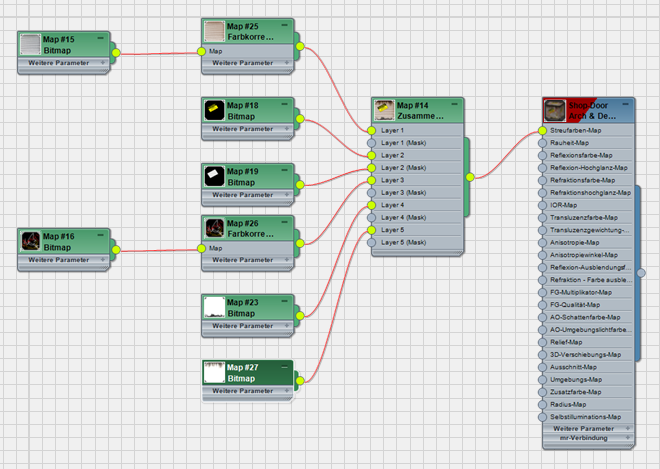Select the IOR-Map slot label
This screenshot has height=469, width=660.
[564, 205]
